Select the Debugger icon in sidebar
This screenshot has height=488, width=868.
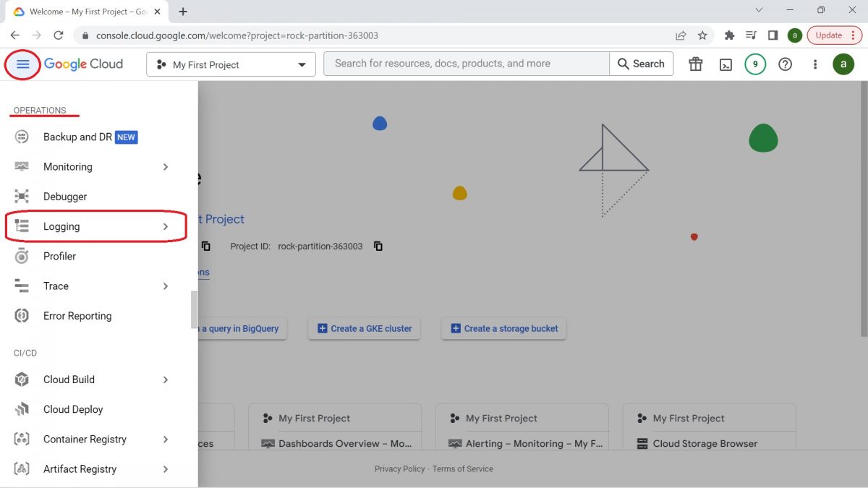click(20, 196)
